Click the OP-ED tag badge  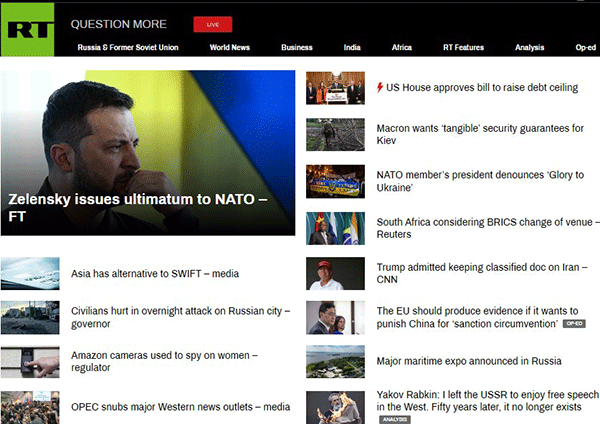click(x=574, y=324)
